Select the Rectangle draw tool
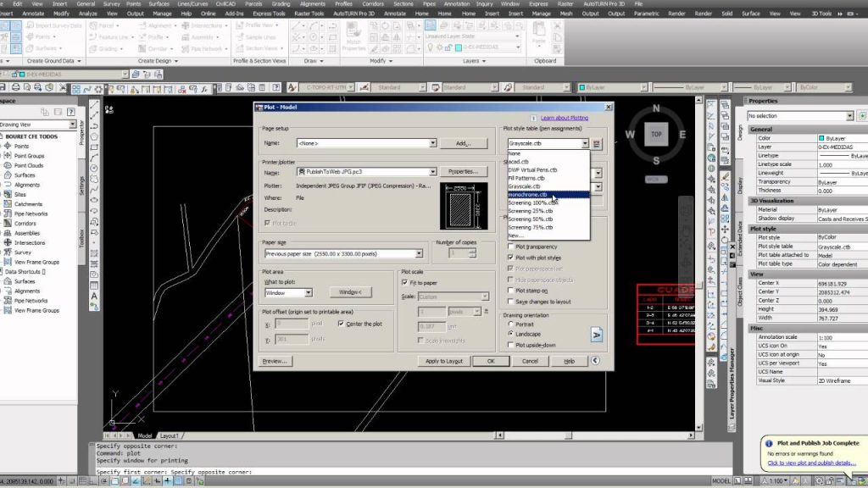The width and height of the screenshot is (868, 488). [x=94, y=147]
